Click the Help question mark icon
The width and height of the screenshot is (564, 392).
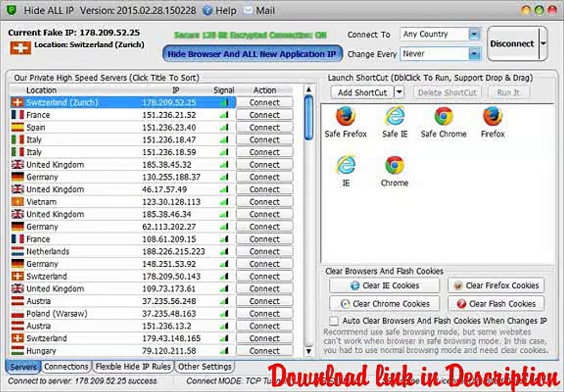[x=207, y=10]
